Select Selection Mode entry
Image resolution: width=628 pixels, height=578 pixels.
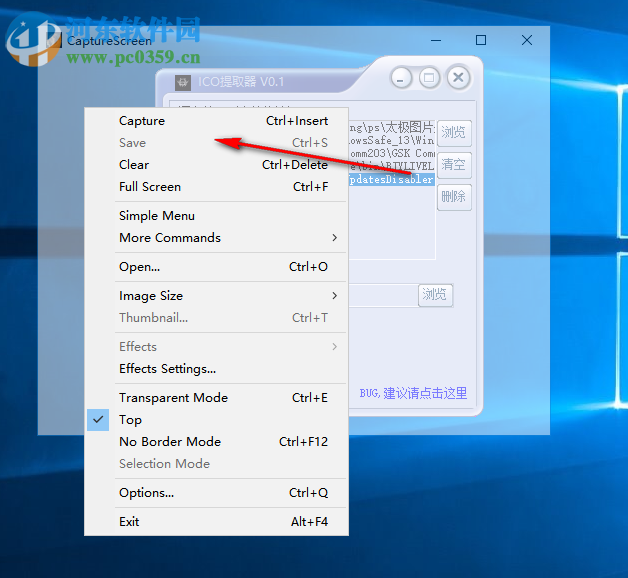click(216, 464)
